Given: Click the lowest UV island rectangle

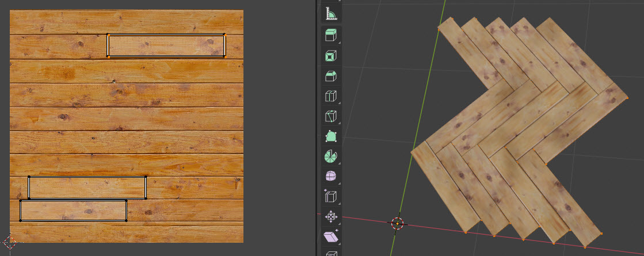Looking at the screenshot, I should 73,211.
